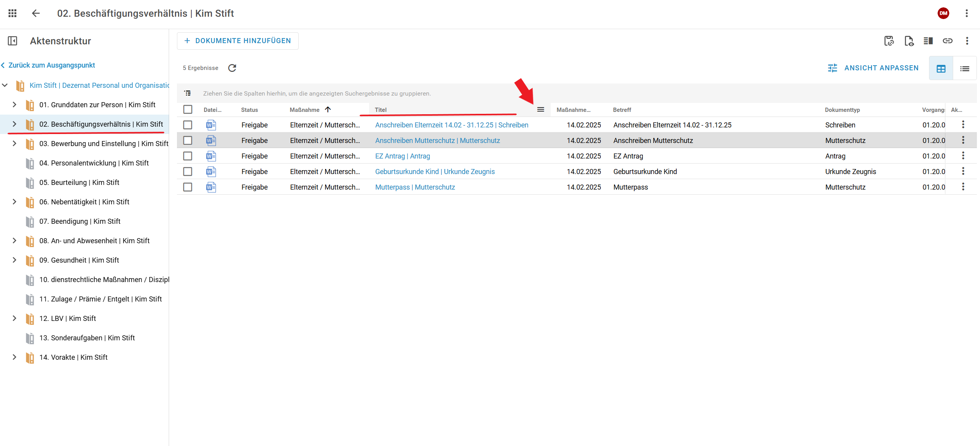Open the Titel column menu icon
This screenshot has height=446, width=980.
(x=541, y=110)
